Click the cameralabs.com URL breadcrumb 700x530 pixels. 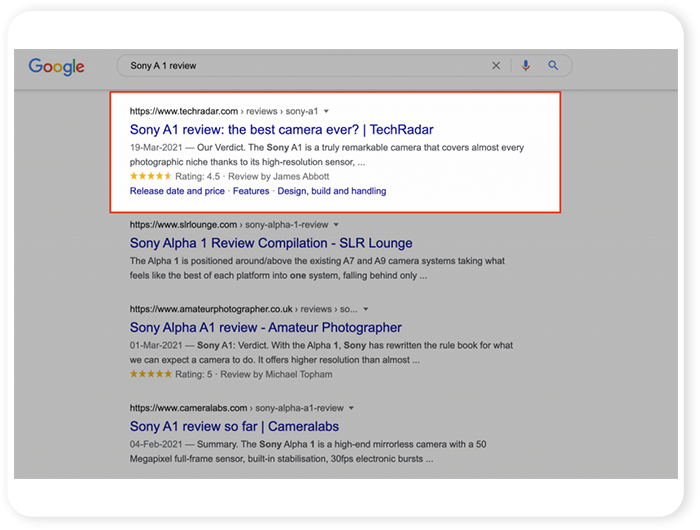pos(237,408)
